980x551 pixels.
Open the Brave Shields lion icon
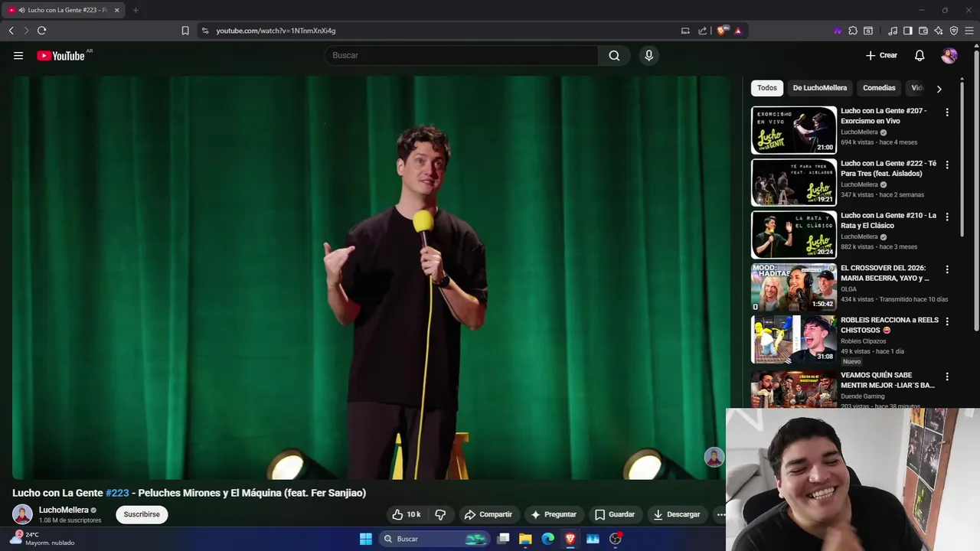pyautogui.click(x=722, y=31)
